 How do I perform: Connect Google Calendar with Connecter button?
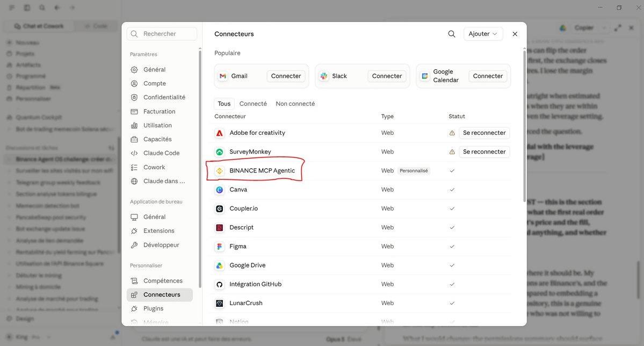click(488, 76)
